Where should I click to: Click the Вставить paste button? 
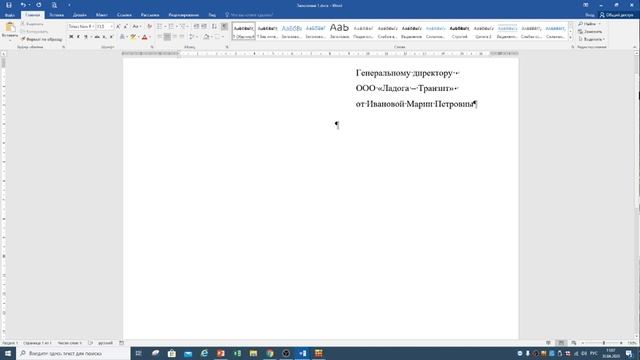point(10,30)
